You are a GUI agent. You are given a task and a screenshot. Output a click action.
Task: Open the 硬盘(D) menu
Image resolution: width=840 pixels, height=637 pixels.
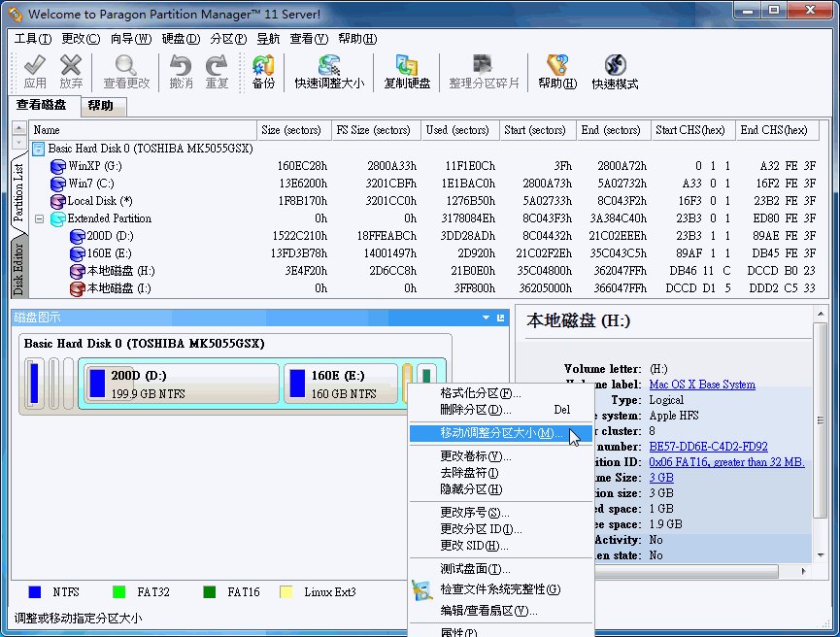coord(181,39)
